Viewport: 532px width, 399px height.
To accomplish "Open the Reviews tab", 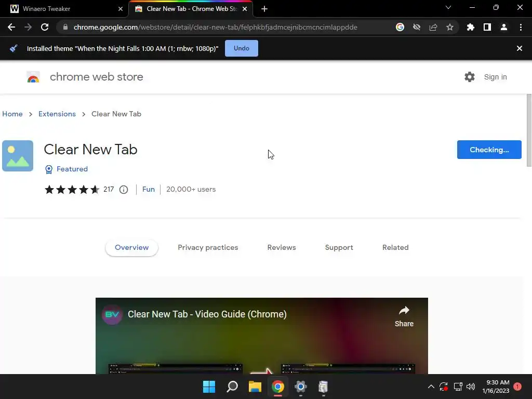I will (x=282, y=248).
